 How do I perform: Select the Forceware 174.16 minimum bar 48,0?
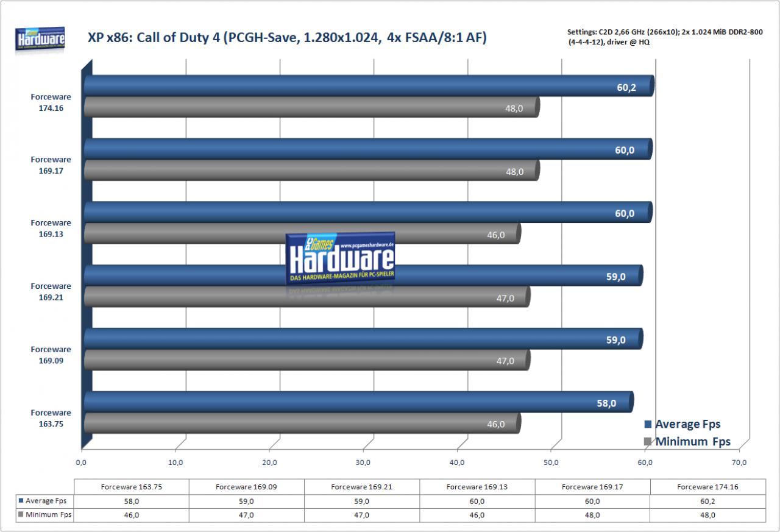[311, 107]
